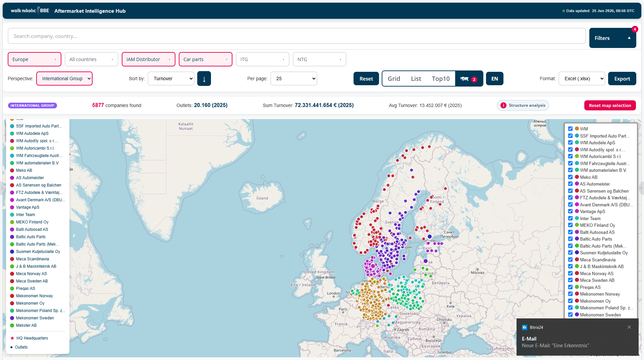Viewport: 644px width, 360px height.
Task: Select Balti Autoosad AS in left legend
Action: point(32,229)
